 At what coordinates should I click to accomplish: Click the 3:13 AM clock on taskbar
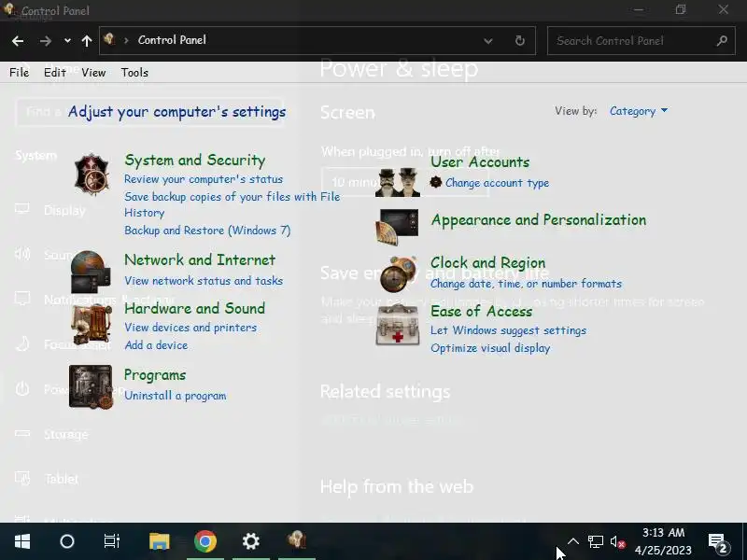click(x=663, y=532)
